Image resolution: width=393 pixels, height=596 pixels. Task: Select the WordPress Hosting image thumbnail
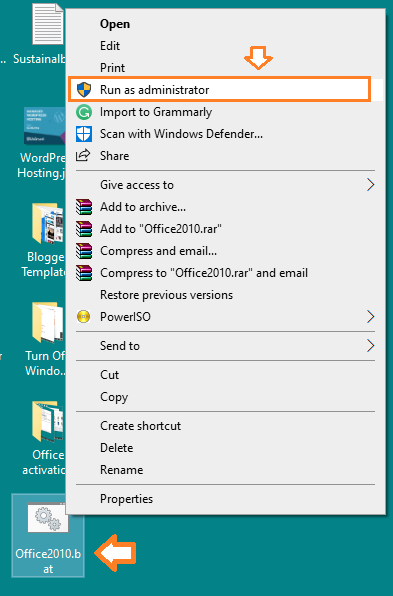(45, 126)
